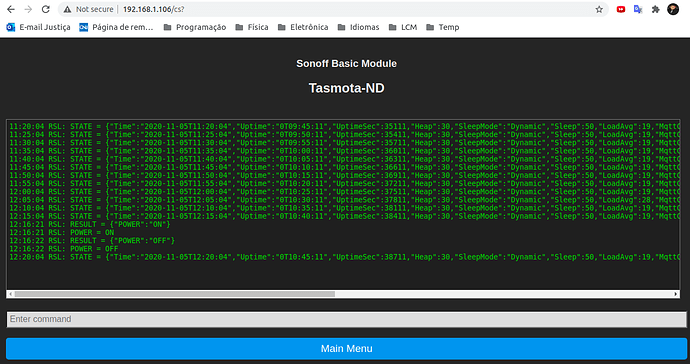
Task: Open the Eletrônica bookmarks folder
Action: pos(303,27)
